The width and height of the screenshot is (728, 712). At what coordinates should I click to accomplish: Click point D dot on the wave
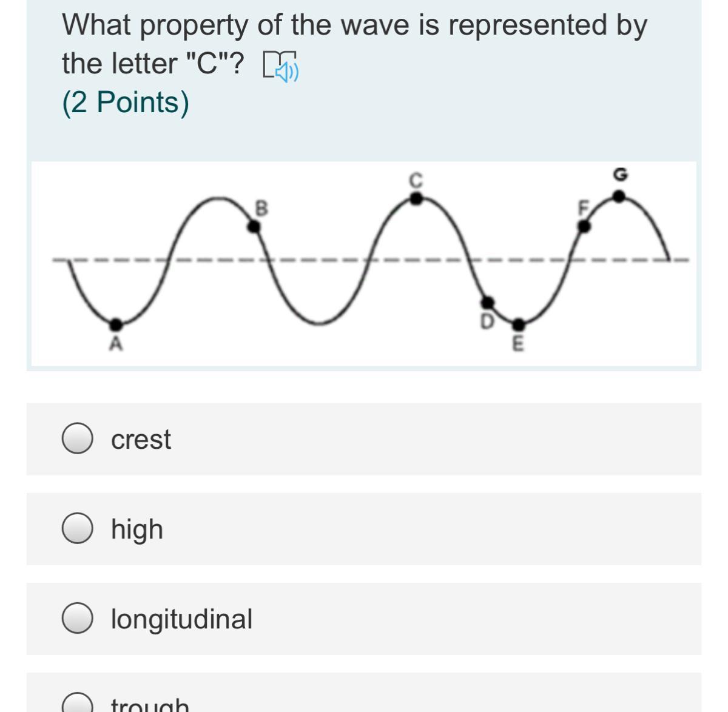488,302
